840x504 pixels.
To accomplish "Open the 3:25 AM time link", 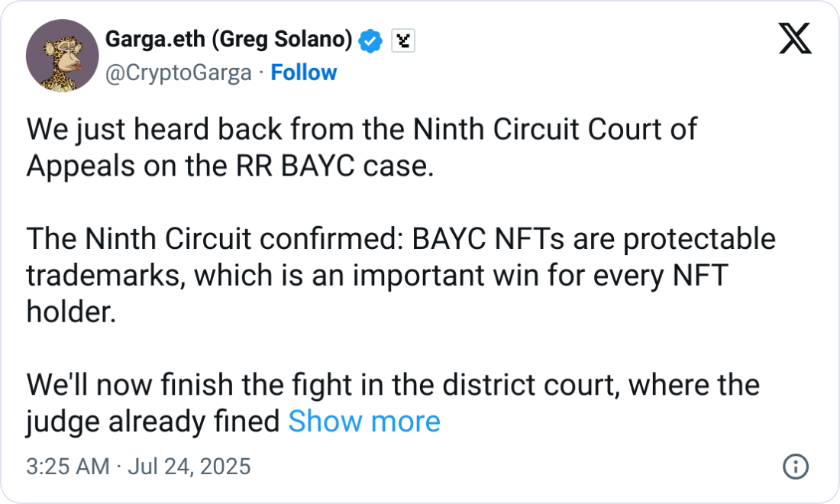I will (x=67, y=467).
